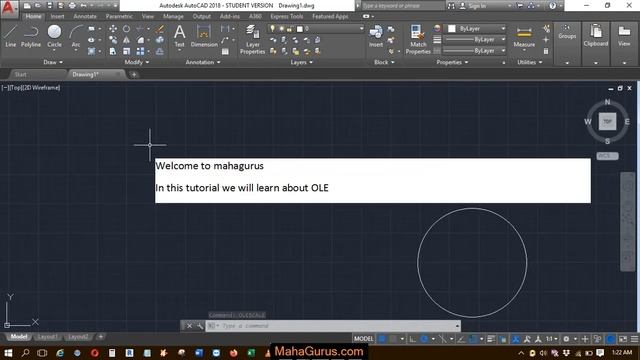
Task: Expand the Modify panel
Action: pyautogui.click(x=137, y=62)
